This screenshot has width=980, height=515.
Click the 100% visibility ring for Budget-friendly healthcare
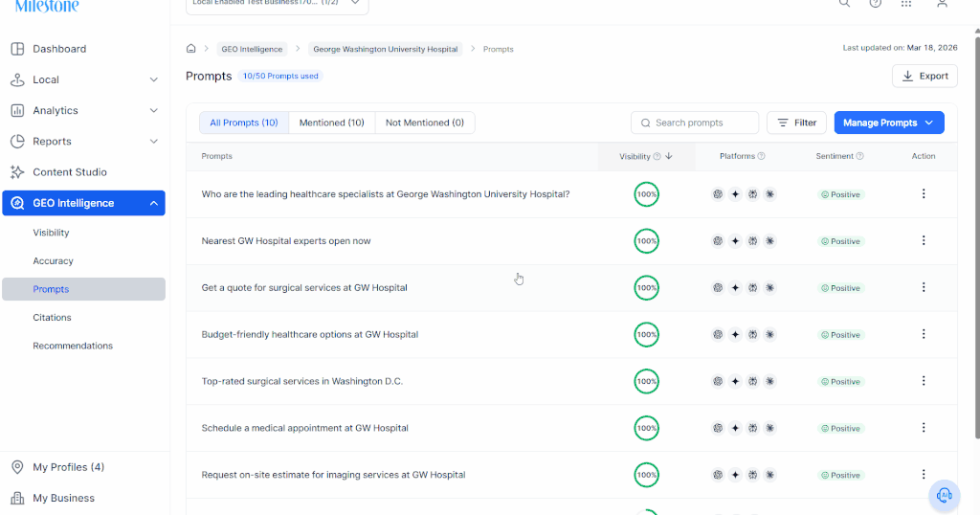coord(646,334)
